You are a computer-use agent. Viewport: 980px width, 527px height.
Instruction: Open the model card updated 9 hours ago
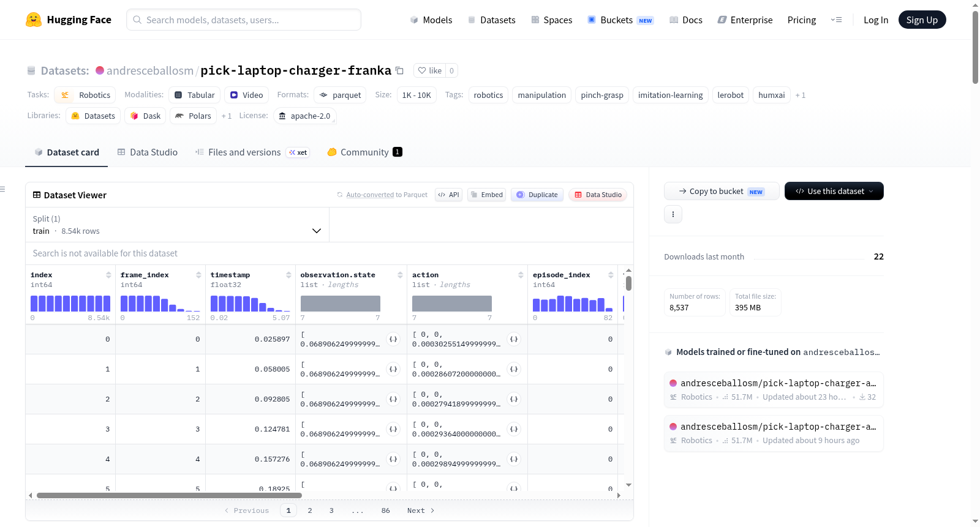pyautogui.click(x=774, y=433)
